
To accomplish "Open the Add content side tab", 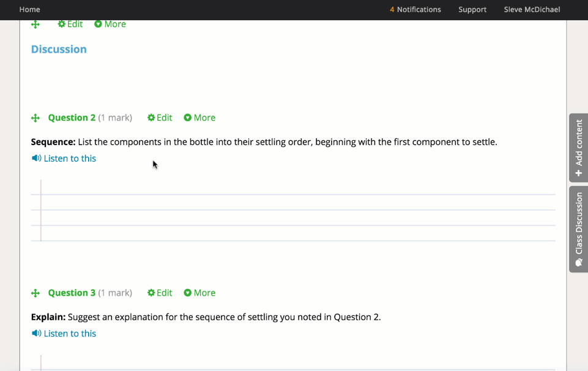I will coord(579,148).
